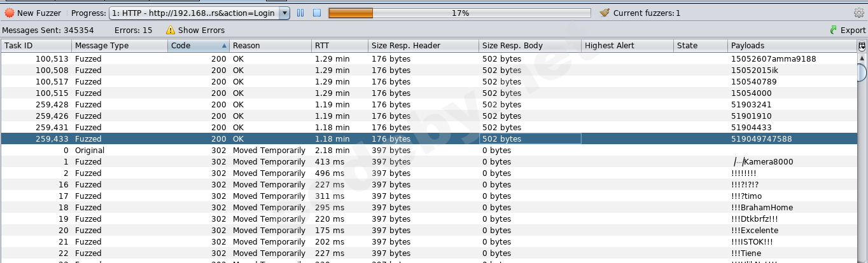Click the Message Type column header
868x263 pixels.
point(120,46)
